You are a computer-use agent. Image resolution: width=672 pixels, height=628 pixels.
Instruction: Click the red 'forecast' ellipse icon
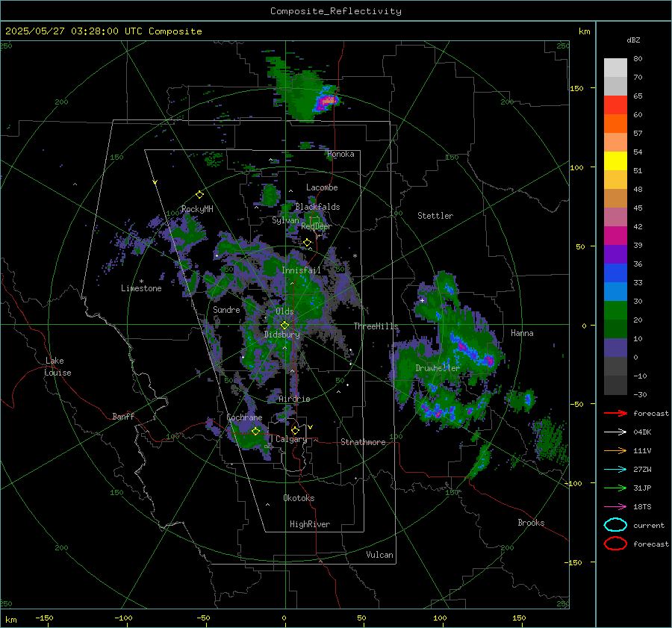615,544
